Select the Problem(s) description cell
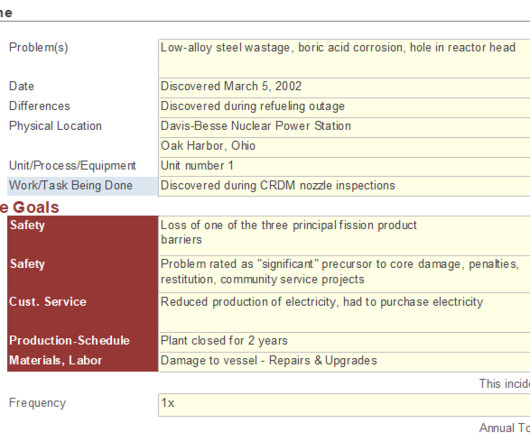The width and height of the screenshot is (530, 442). coord(344,59)
